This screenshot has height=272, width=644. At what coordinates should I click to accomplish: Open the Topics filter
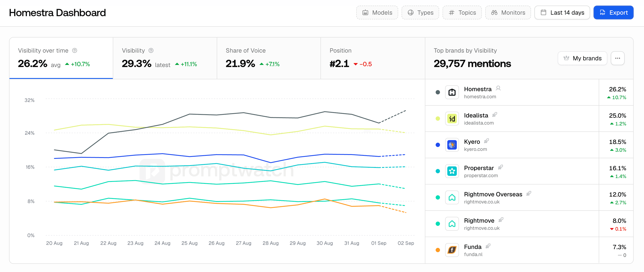[x=462, y=13]
